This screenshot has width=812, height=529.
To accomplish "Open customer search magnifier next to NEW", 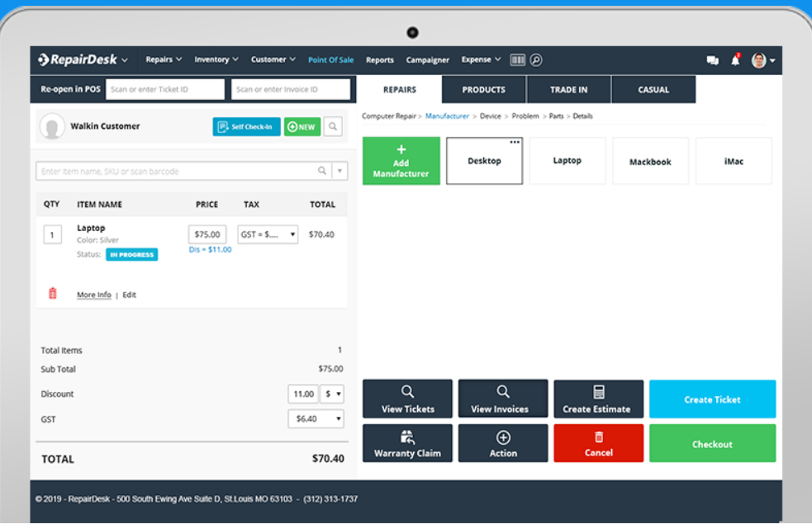I will pos(333,126).
